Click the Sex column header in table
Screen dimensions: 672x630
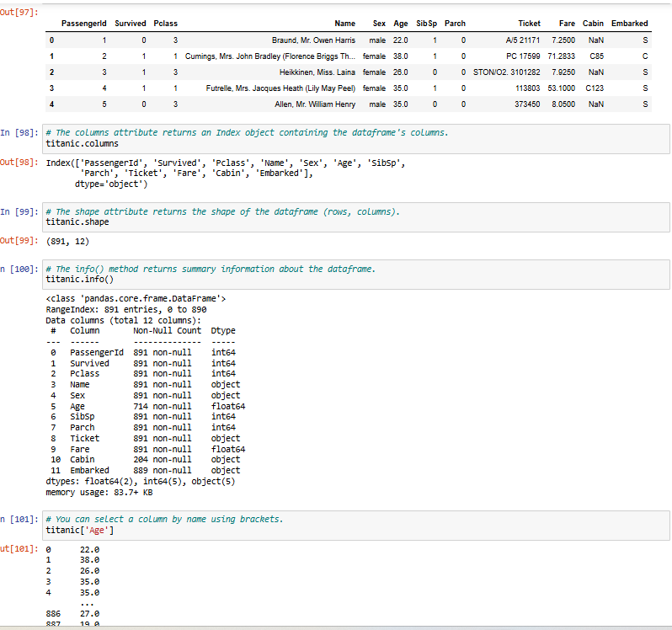tap(379, 24)
